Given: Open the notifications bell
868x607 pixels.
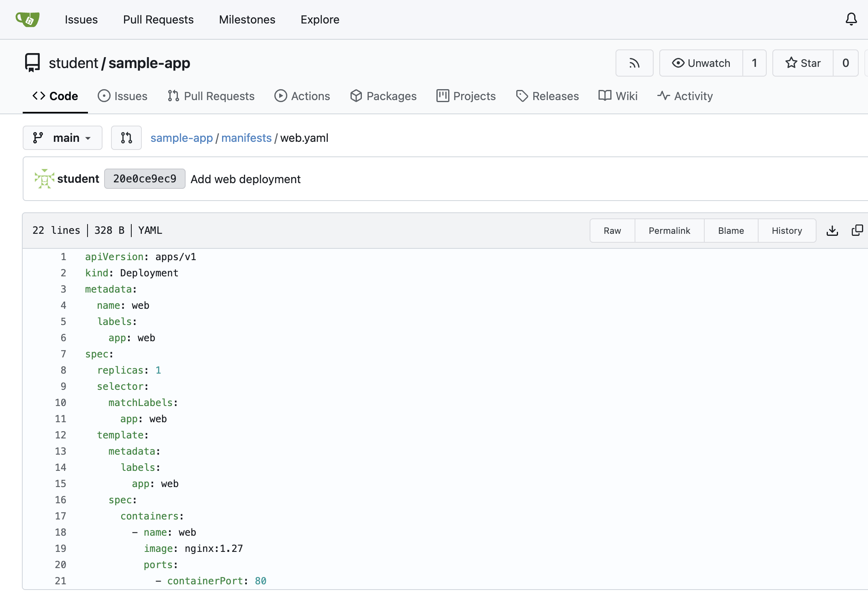Looking at the screenshot, I should 851,19.
